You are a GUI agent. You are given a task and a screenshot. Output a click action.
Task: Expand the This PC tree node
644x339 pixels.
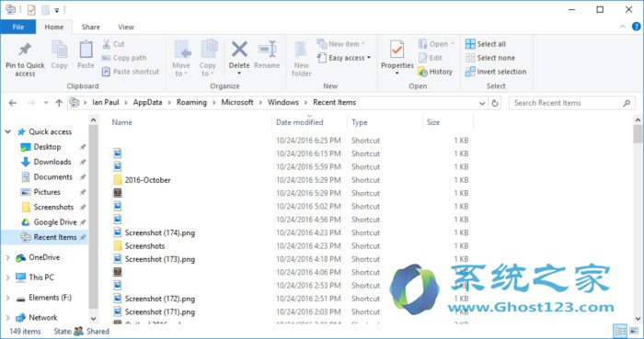pos(7,277)
